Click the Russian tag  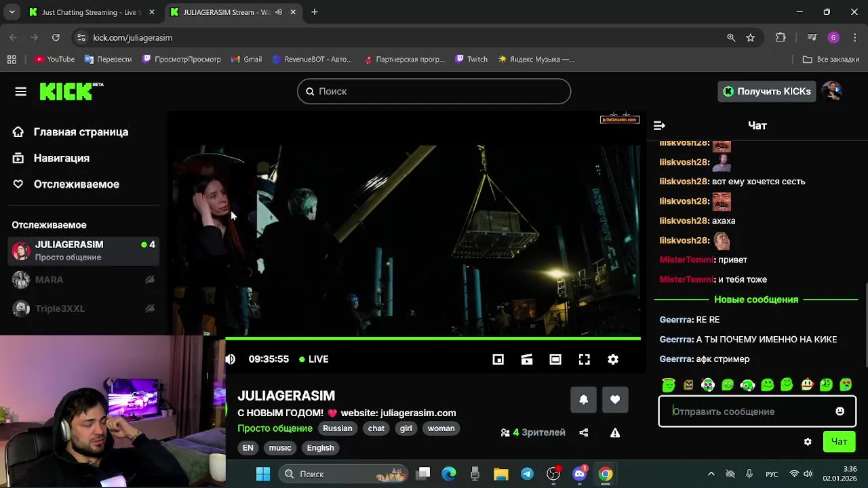coord(338,428)
